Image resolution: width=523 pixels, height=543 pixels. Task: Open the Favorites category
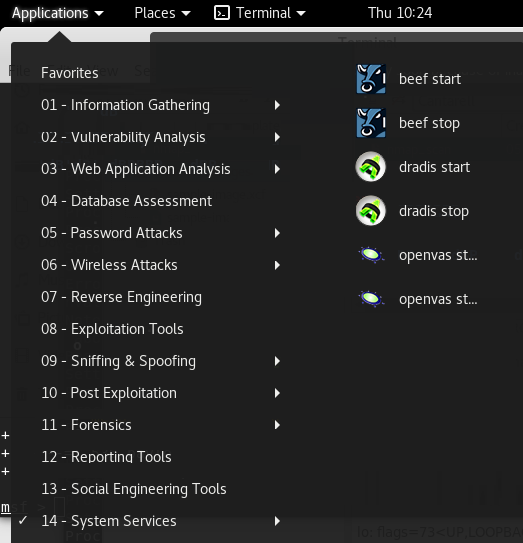point(70,73)
